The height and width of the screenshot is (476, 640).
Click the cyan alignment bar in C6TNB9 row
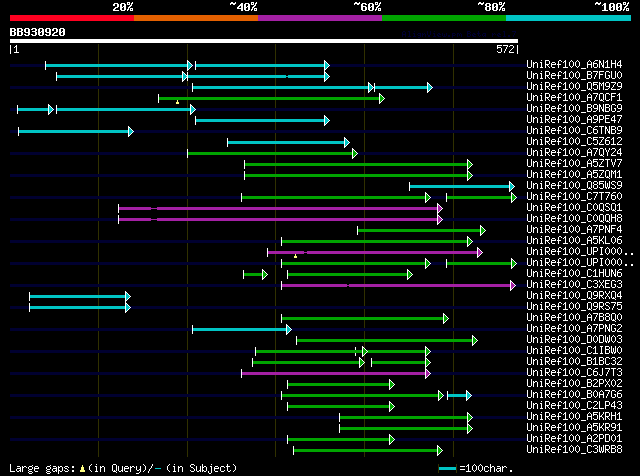coord(76,131)
